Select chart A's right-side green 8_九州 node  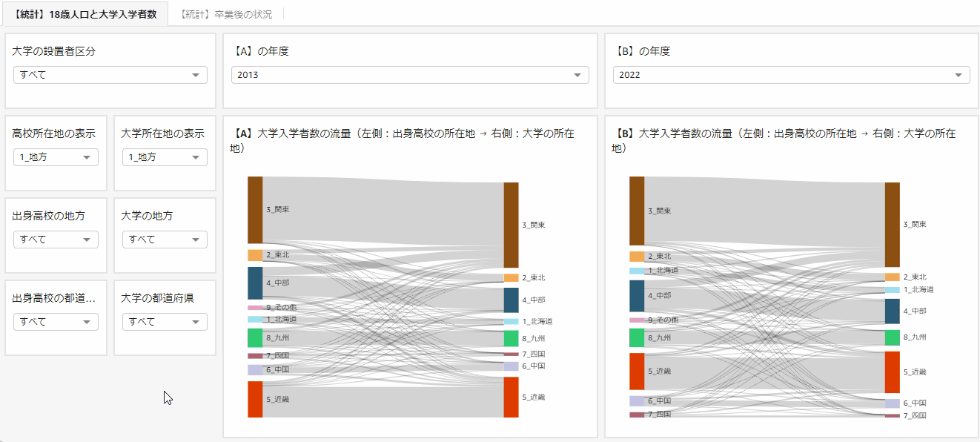pyautogui.click(x=511, y=338)
